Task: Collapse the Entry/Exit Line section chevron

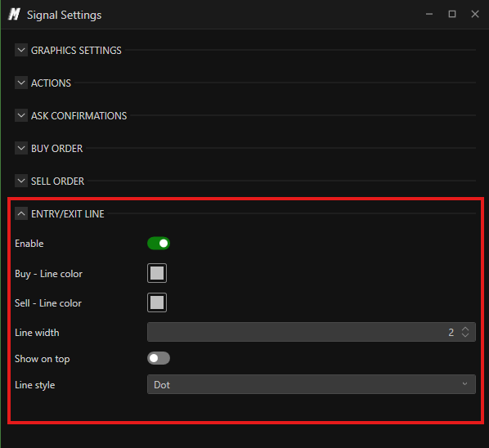Action: [21, 214]
